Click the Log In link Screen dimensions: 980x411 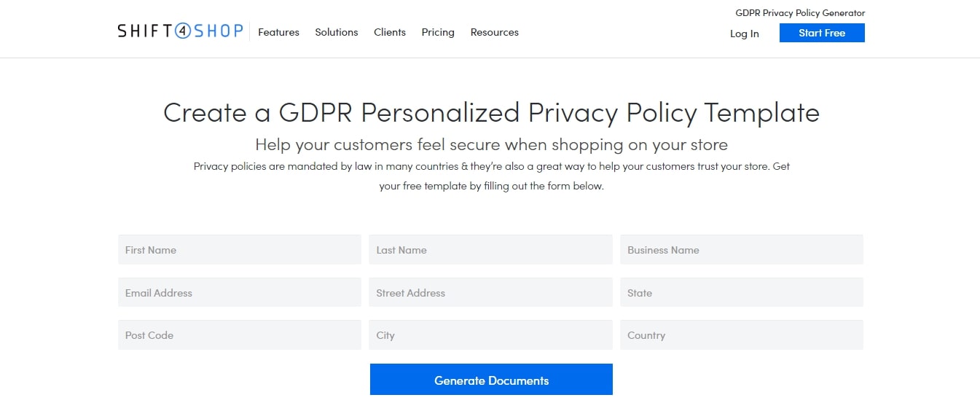pos(744,34)
